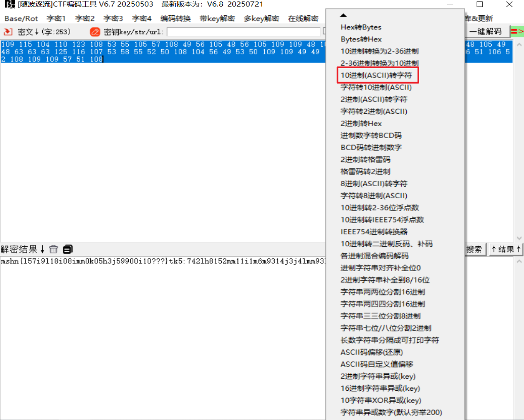Open the 字密4 menu
Screen dimensions: 524x420
[x=142, y=18]
